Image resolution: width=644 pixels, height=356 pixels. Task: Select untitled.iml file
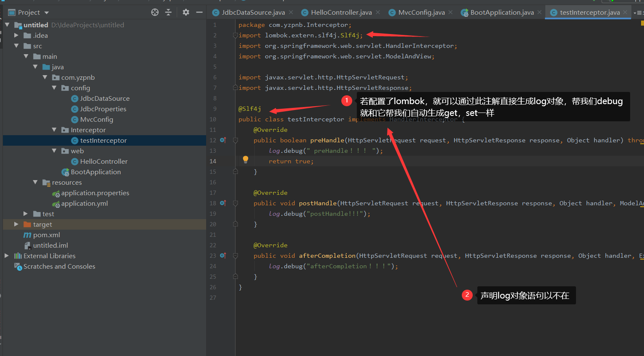pos(50,245)
